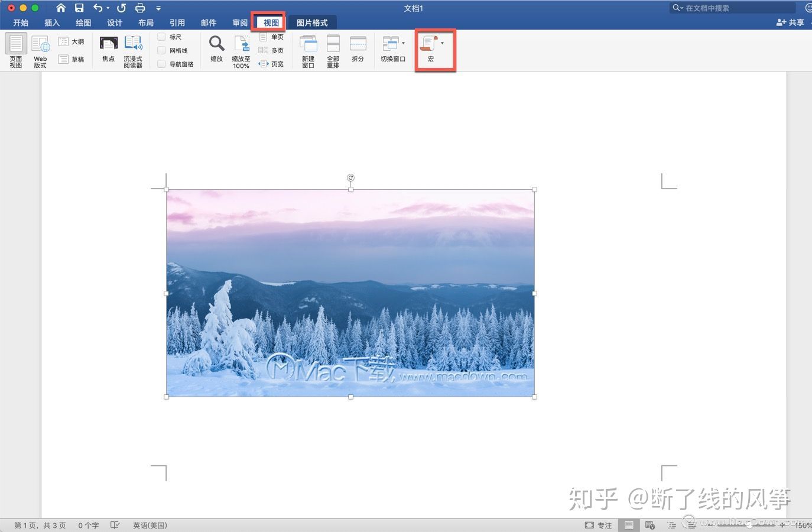
Task: Select print layout icon in status bar
Action: tap(629, 525)
